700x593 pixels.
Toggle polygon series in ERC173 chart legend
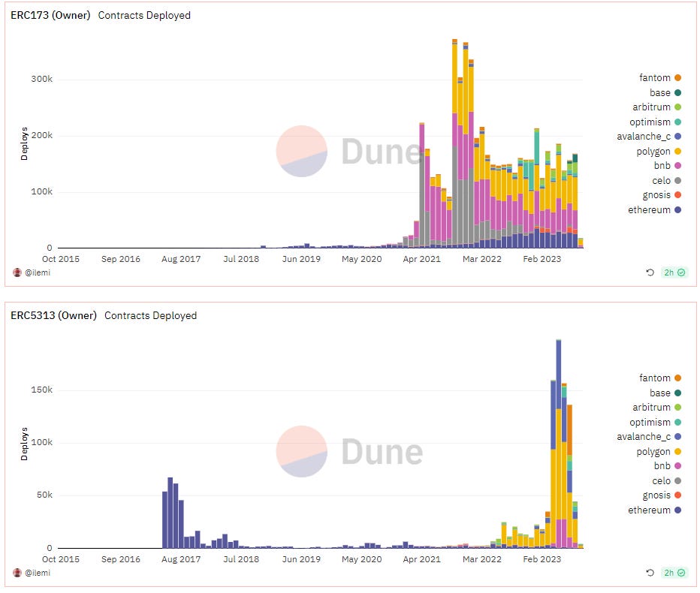pos(659,152)
